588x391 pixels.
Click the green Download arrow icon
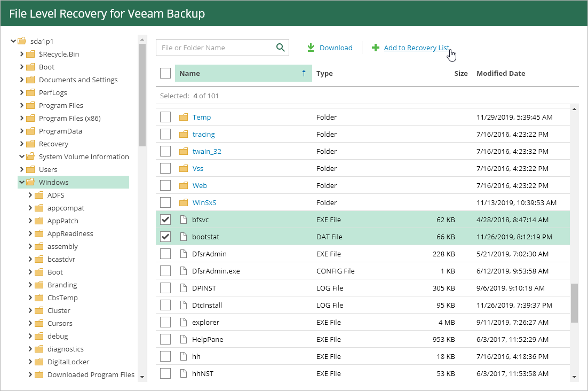point(311,48)
